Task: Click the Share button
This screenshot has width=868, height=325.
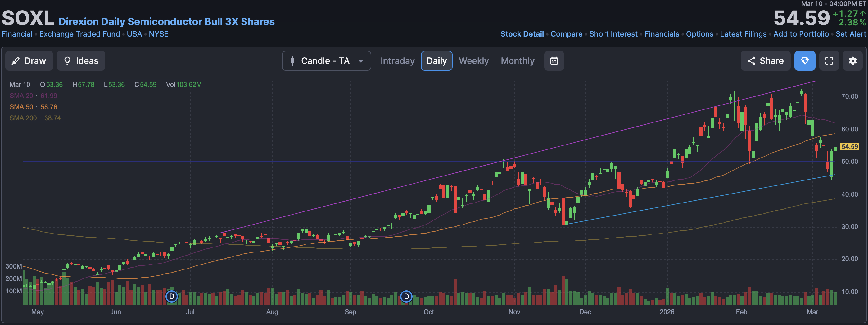Action: (765, 61)
